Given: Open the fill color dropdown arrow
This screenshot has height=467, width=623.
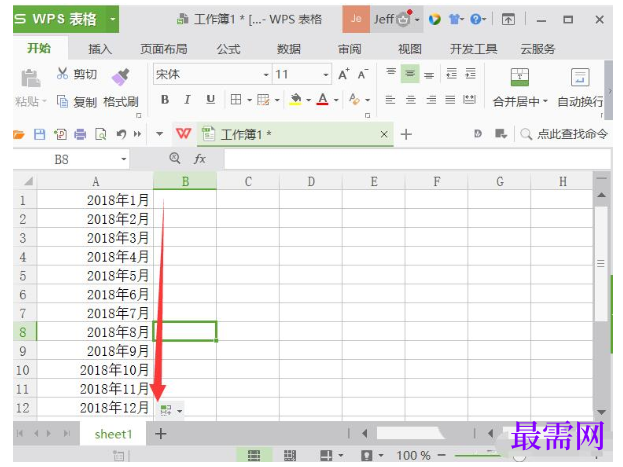Looking at the screenshot, I should (309, 100).
